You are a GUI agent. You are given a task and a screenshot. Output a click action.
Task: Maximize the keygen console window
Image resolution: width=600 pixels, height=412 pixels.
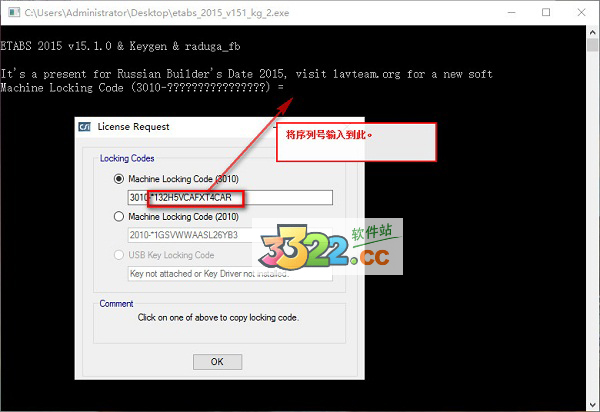tap(546, 13)
